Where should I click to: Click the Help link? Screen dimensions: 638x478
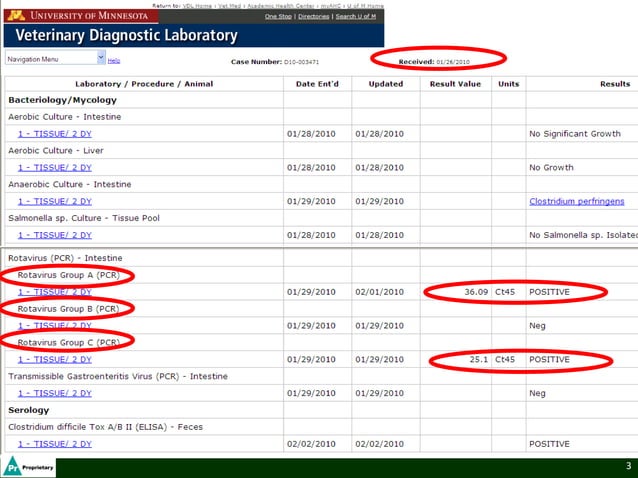coord(114,61)
